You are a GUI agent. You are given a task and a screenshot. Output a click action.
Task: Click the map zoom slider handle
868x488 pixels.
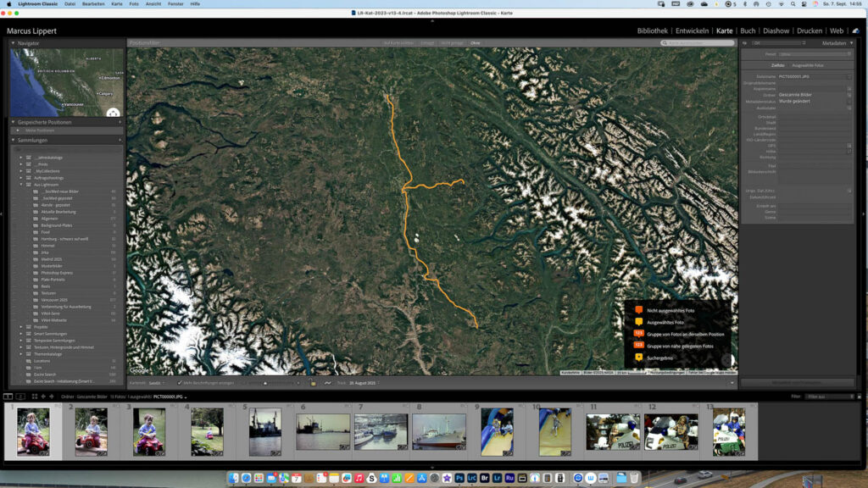[x=265, y=383]
